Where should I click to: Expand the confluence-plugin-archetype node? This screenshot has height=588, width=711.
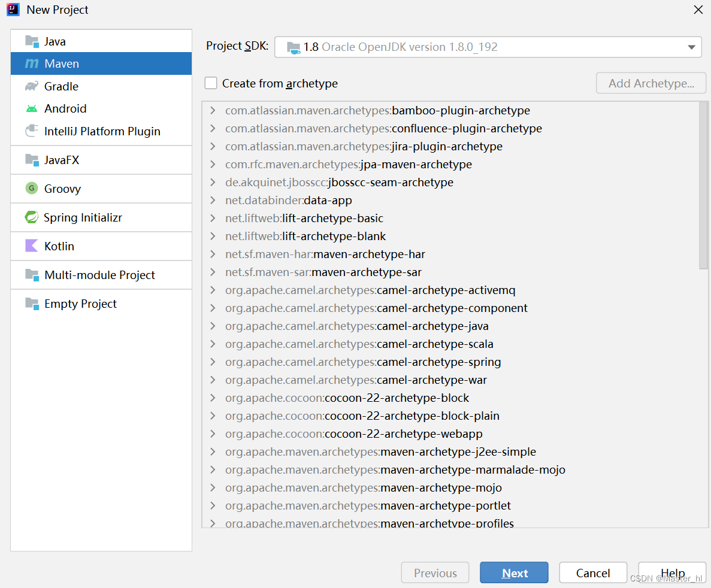[213, 128]
